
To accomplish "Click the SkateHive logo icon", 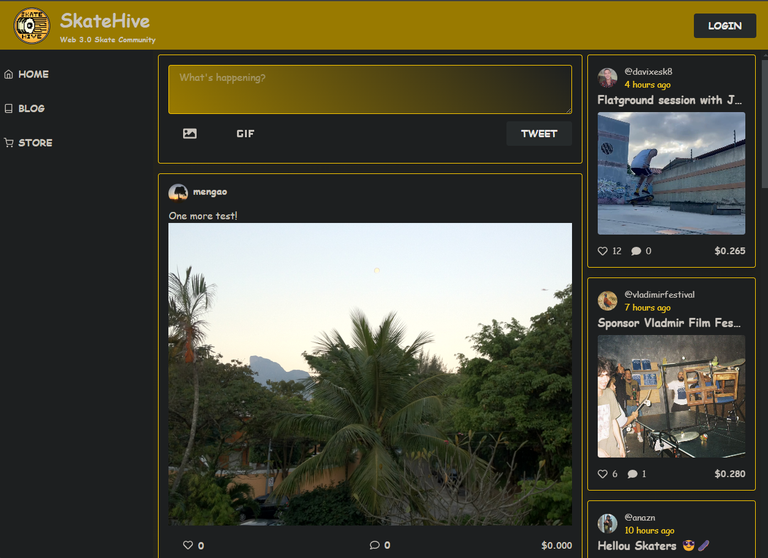I will pyautogui.click(x=32, y=26).
